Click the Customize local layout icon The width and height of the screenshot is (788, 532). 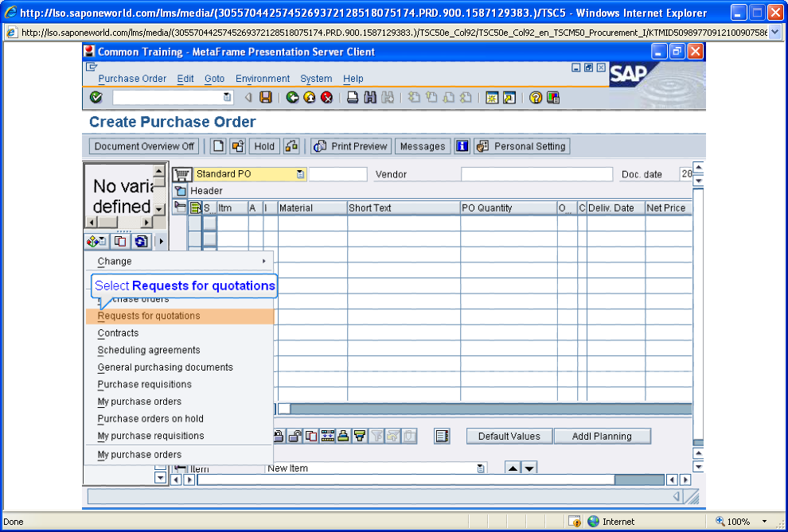pyautogui.click(x=553, y=97)
